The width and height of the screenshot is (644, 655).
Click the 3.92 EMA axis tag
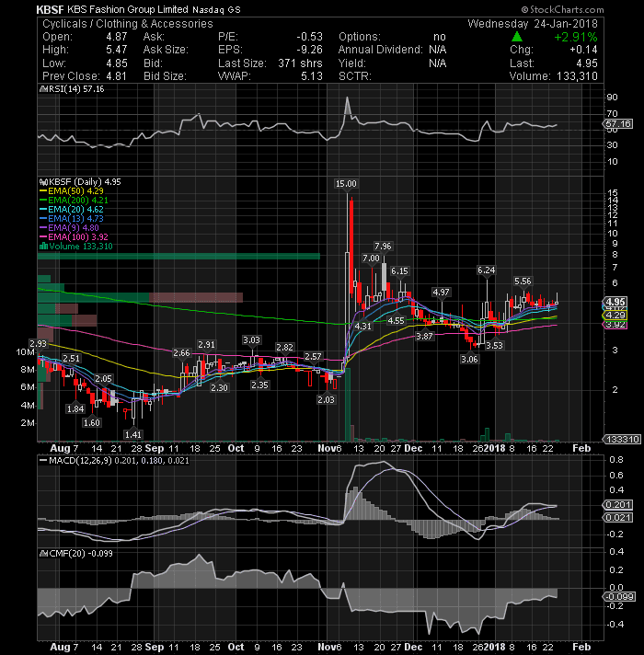(x=615, y=325)
